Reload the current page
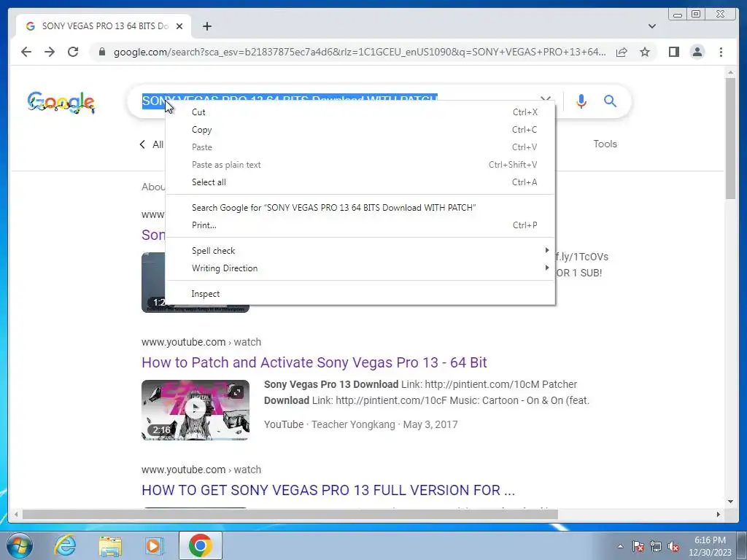Viewport: 747px width, 560px height. point(73,52)
